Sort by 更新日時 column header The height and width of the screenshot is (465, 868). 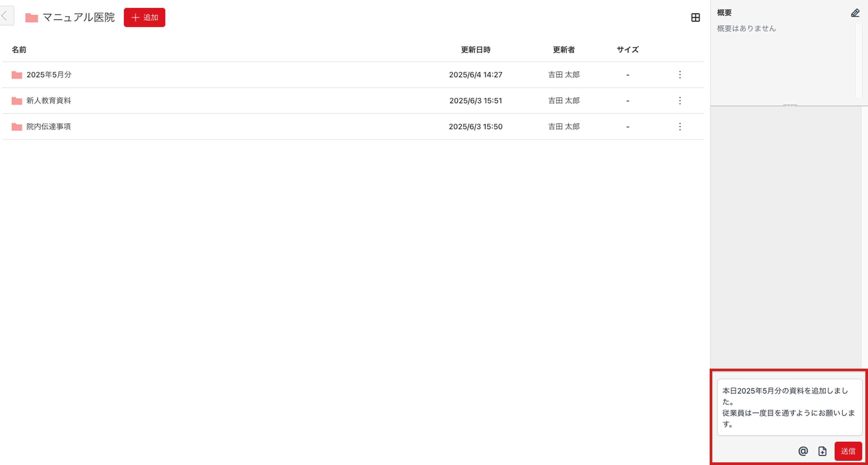click(476, 50)
